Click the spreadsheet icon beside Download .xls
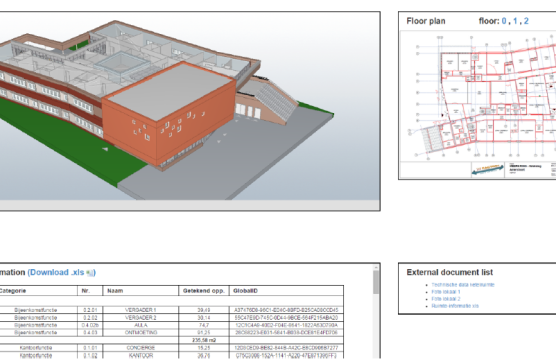This screenshot has width=556, height=364. pyautogui.click(x=90, y=273)
